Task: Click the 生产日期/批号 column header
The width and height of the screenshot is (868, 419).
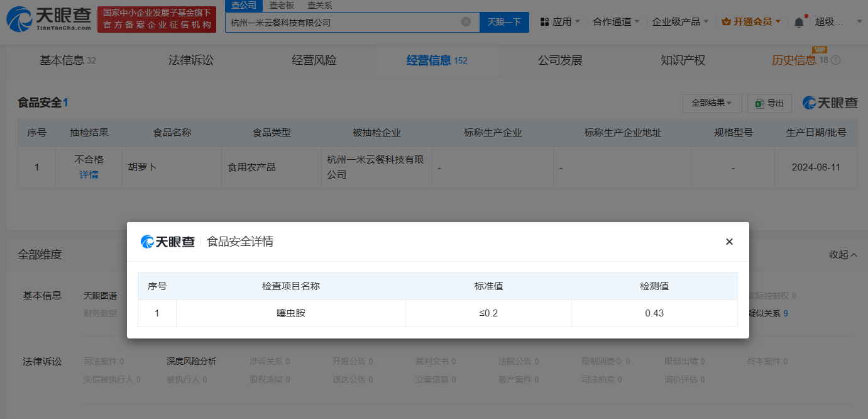Action: pos(816,133)
